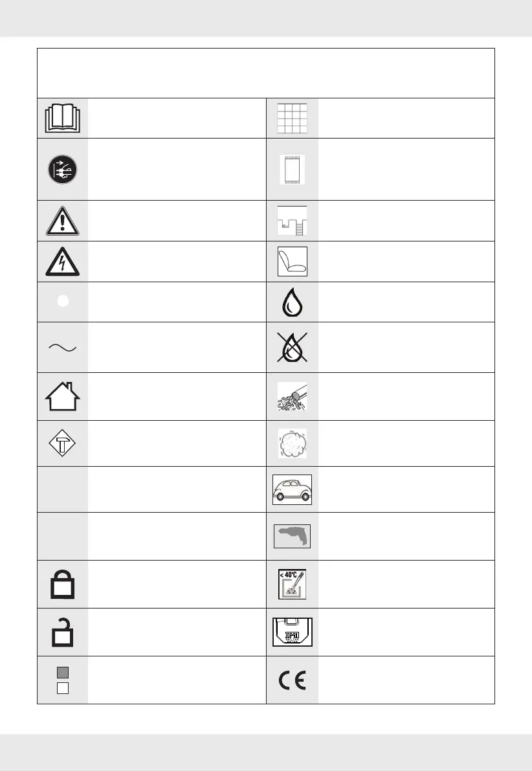This screenshot has width=532, height=771.
Task: Select the closed padlock icon
Action: 62,585
